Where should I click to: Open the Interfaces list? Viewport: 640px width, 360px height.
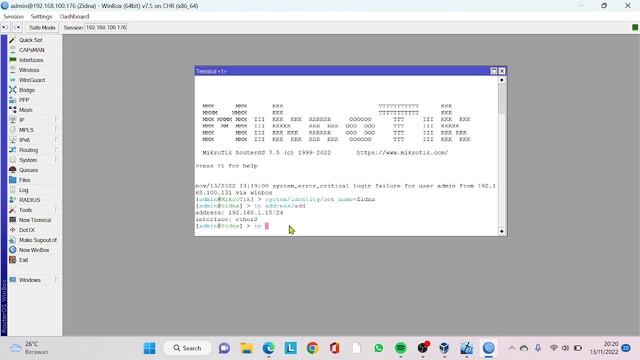[x=31, y=60]
